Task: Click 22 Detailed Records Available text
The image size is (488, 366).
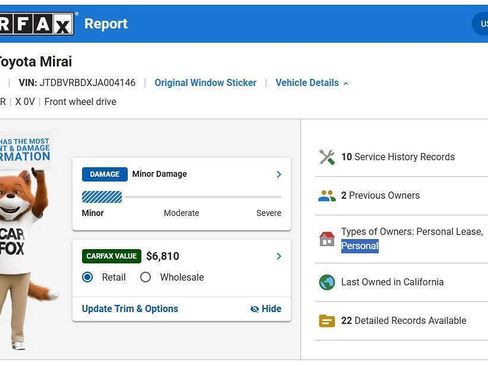Action: 404,321
